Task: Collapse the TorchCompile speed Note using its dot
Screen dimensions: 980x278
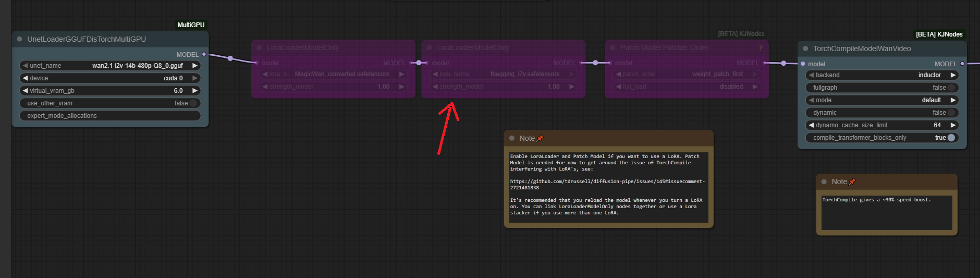Action: [x=824, y=182]
